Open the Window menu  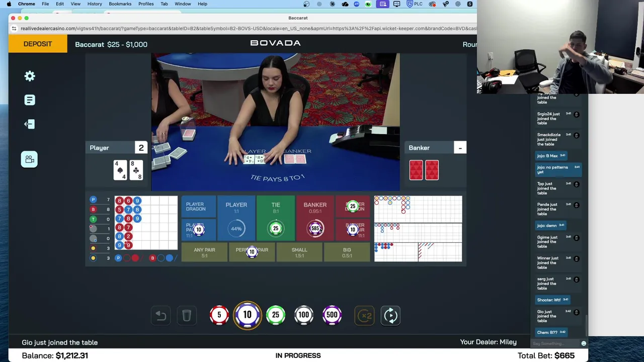coord(183,4)
